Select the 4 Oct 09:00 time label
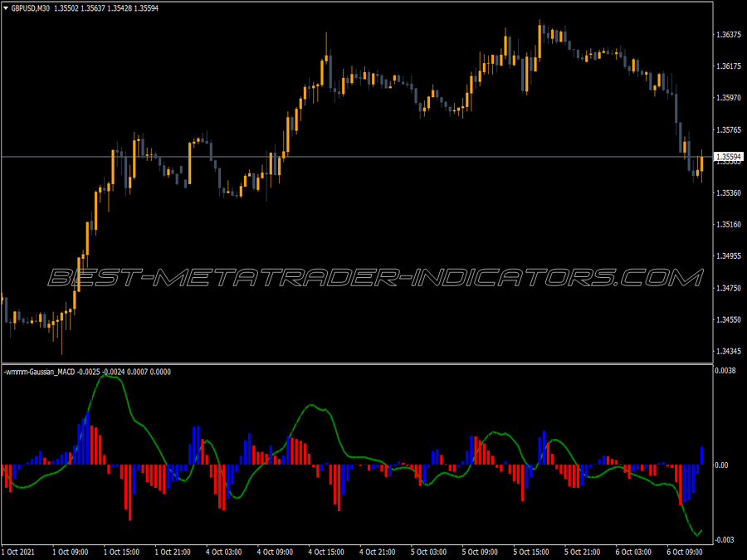747x560 pixels. (275, 552)
